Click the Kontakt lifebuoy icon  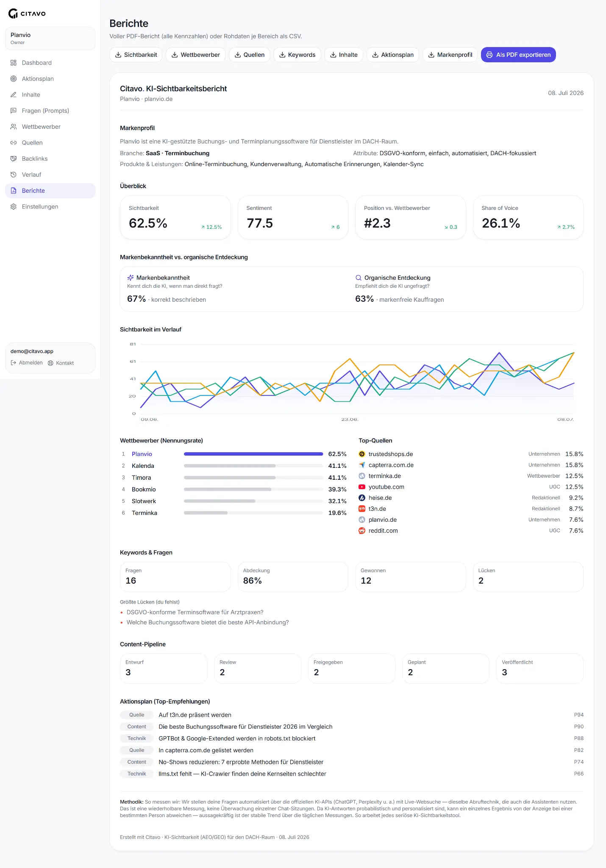[51, 363]
